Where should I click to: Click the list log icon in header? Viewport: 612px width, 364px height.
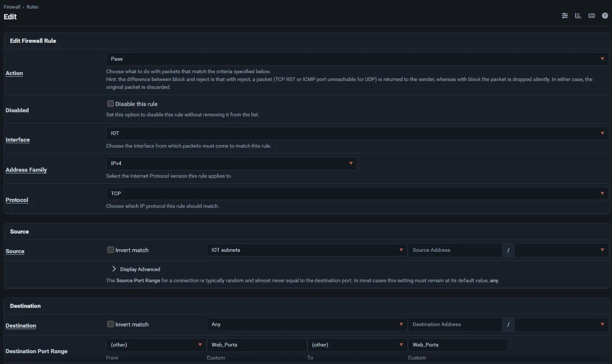591,16
